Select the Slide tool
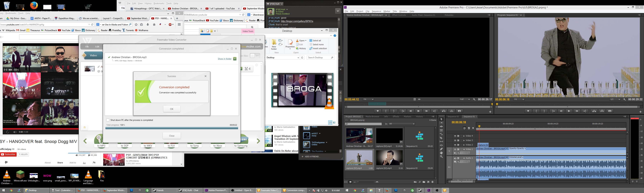The image size is (644, 193). (x=441, y=145)
